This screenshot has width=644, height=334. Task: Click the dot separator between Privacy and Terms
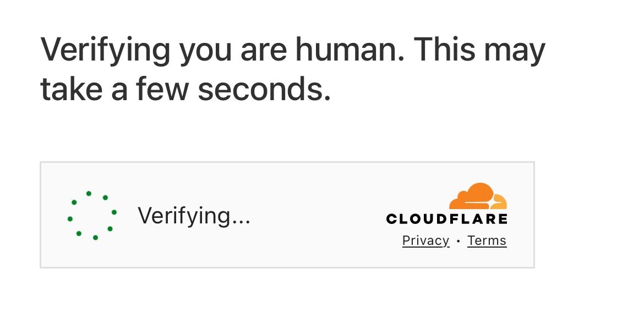click(x=458, y=241)
